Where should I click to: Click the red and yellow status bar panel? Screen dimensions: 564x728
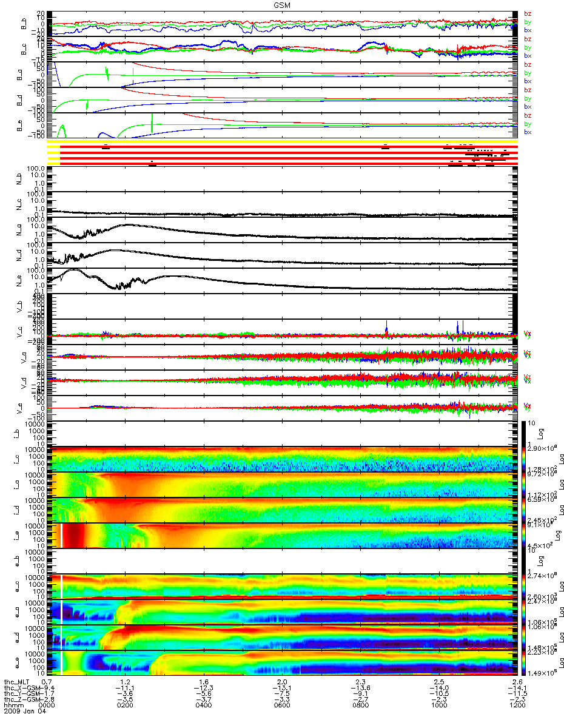point(282,152)
